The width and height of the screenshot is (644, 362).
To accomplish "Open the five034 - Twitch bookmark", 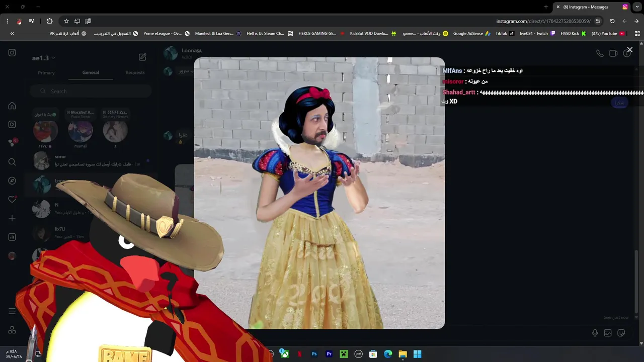I will (x=537, y=34).
